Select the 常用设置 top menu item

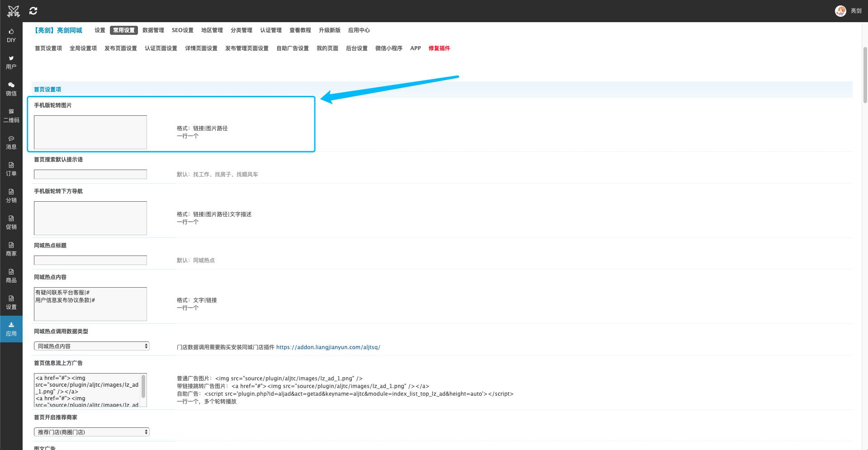tap(124, 30)
